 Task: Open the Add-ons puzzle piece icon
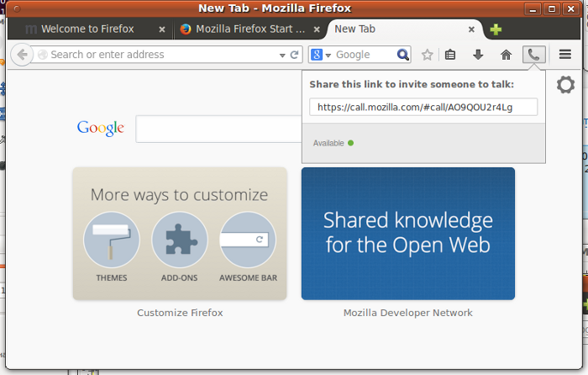[x=180, y=240]
